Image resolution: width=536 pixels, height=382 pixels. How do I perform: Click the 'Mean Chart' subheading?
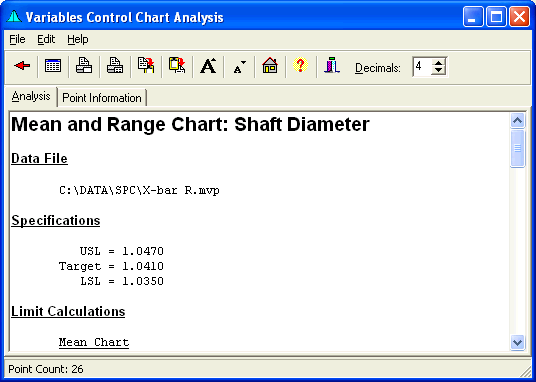(94, 342)
